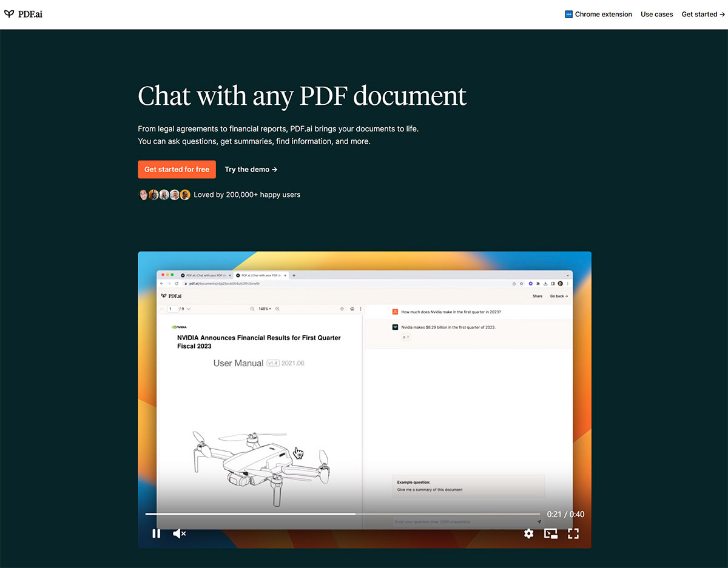Open the "Try the demo" link
Screen dimensions: 728x568
251,169
